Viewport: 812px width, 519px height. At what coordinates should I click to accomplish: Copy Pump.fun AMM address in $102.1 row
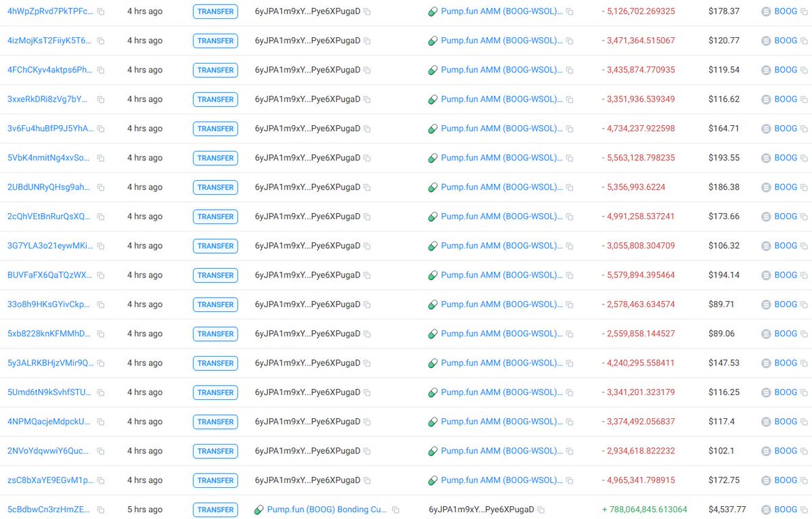coord(570,451)
